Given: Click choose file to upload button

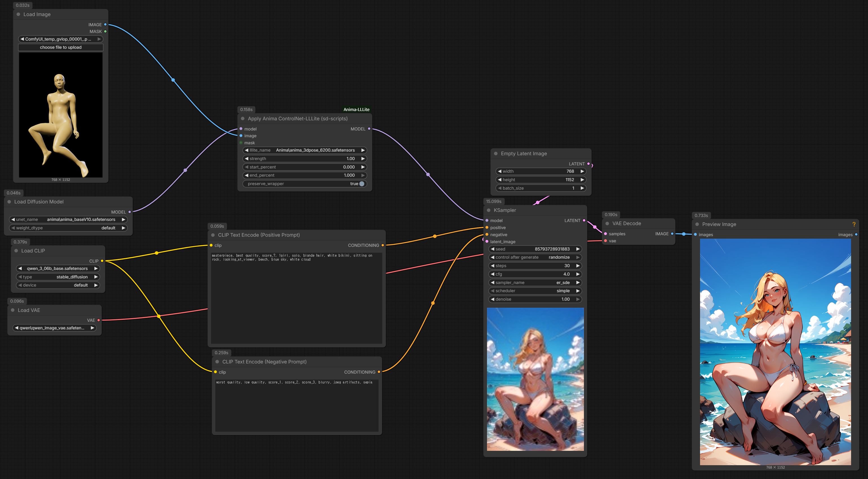Looking at the screenshot, I should click(x=61, y=48).
